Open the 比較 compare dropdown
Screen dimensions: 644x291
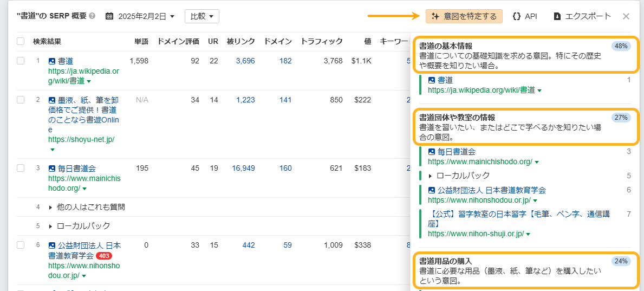pos(201,16)
